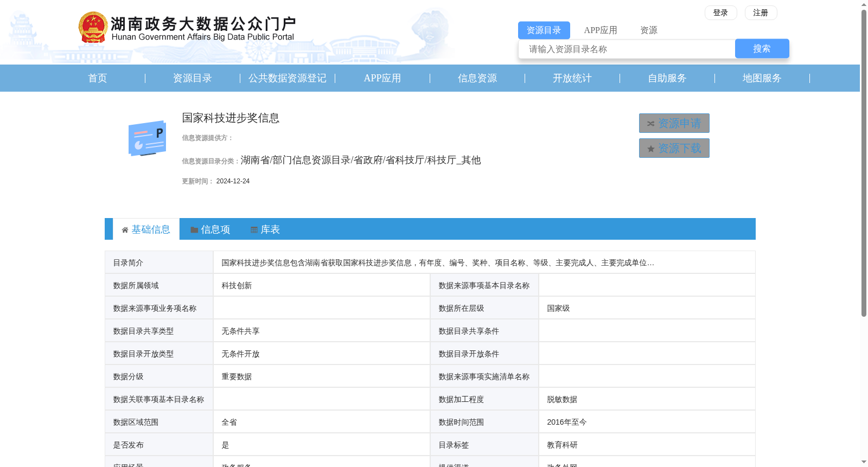Click the resource document thumbnail icon

147,138
